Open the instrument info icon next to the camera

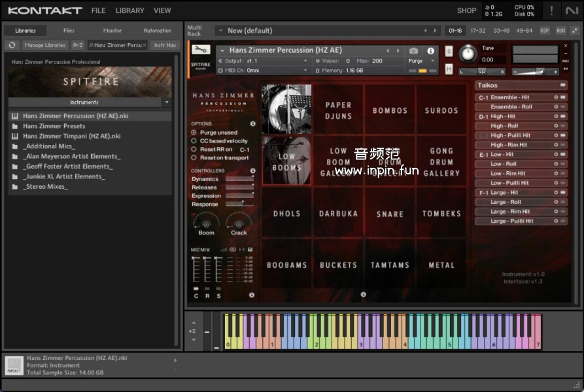click(430, 51)
